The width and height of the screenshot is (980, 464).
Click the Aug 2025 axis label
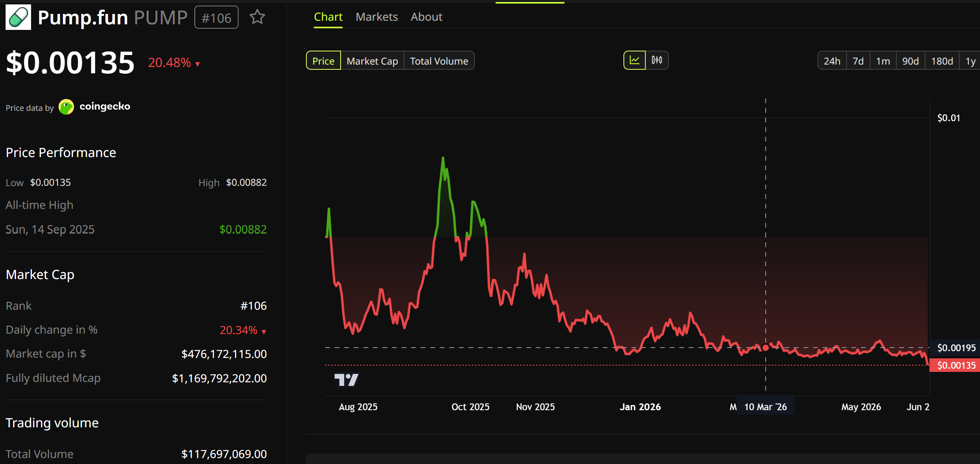[x=358, y=407]
